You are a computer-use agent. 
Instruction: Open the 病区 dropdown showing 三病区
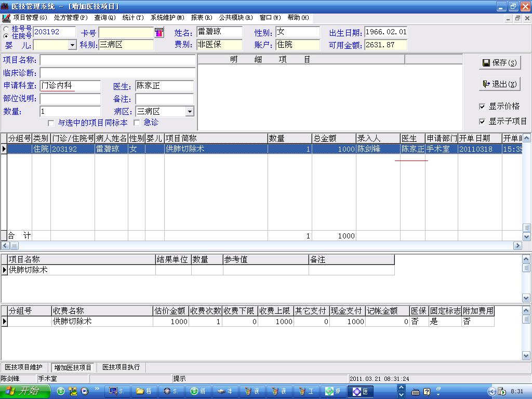pos(189,112)
